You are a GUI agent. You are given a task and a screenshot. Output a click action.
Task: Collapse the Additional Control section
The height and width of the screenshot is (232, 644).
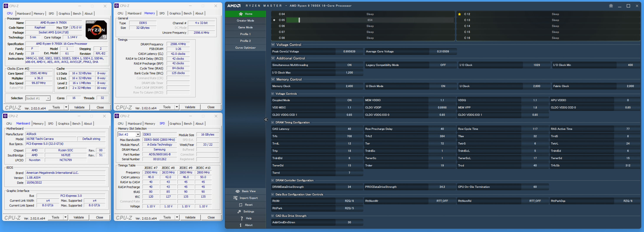[x=273, y=58]
